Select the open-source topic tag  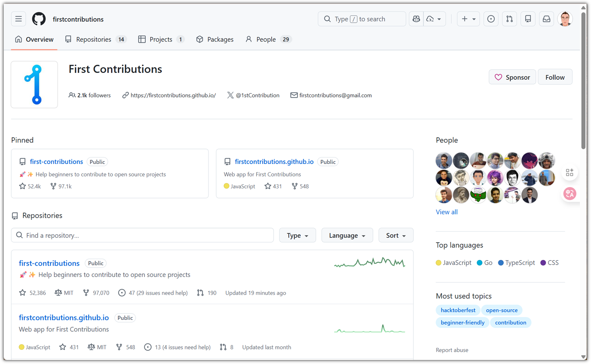pos(502,310)
